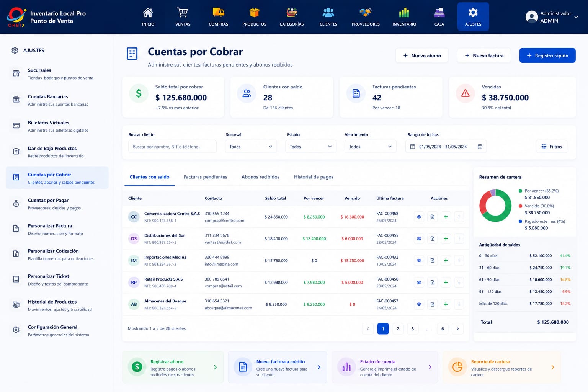This screenshot has width=588, height=392.
Task: Open the Caja register icon
Action: [x=439, y=13]
